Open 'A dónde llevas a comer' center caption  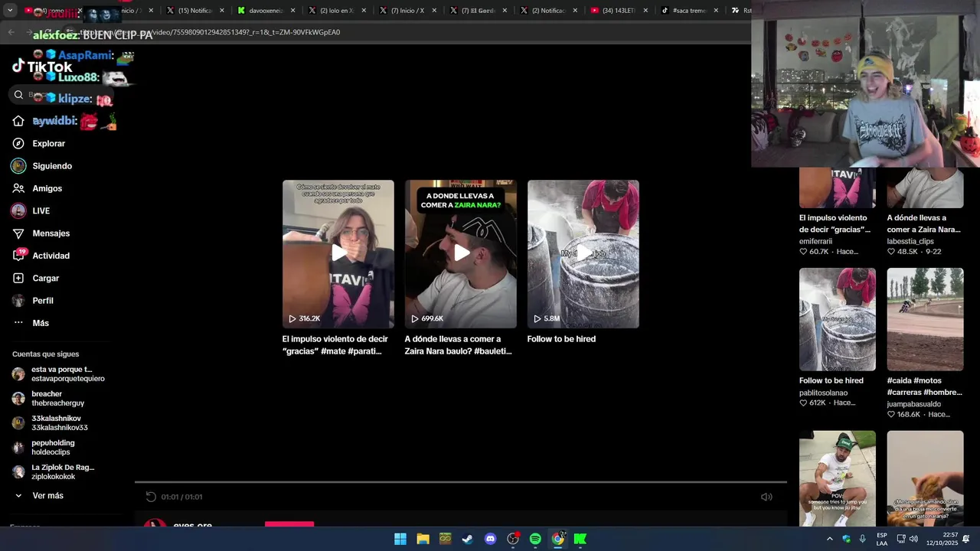pos(458,344)
